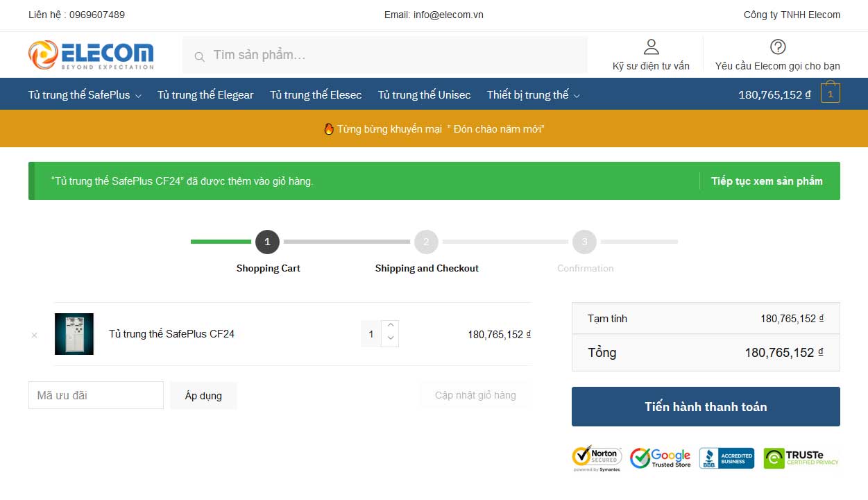Click Tiếp tục xem sản phẩm link
The image size is (868, 500).
coord(767,181)
